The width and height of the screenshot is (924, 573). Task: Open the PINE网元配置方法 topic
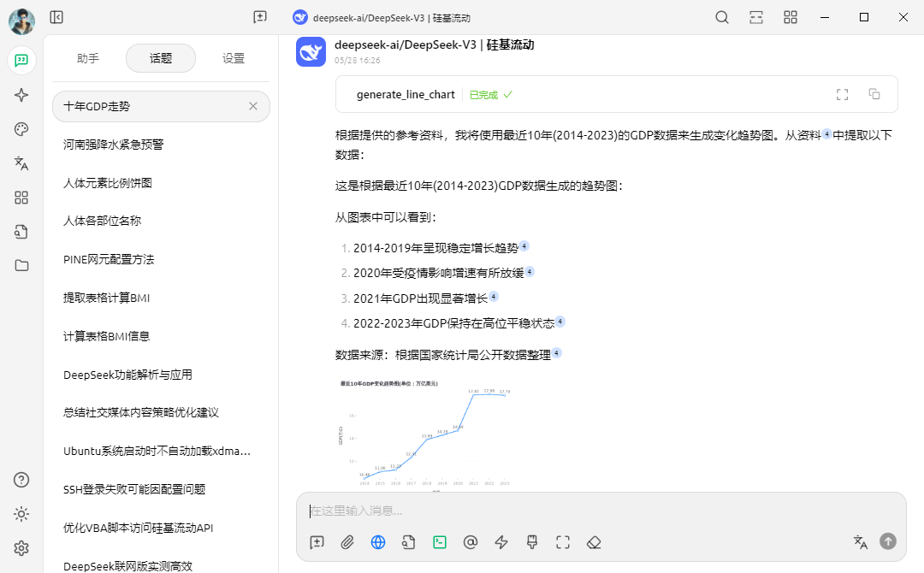[x=161, y=260]
